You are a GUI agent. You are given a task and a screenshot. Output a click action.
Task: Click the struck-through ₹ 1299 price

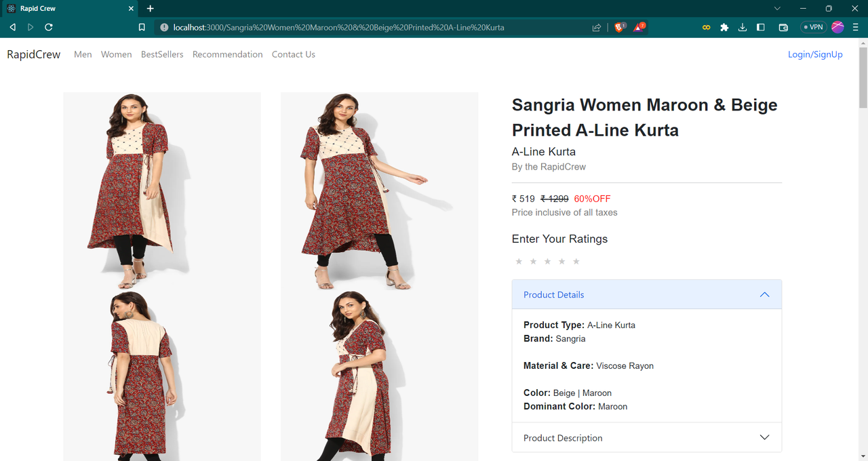555,199
